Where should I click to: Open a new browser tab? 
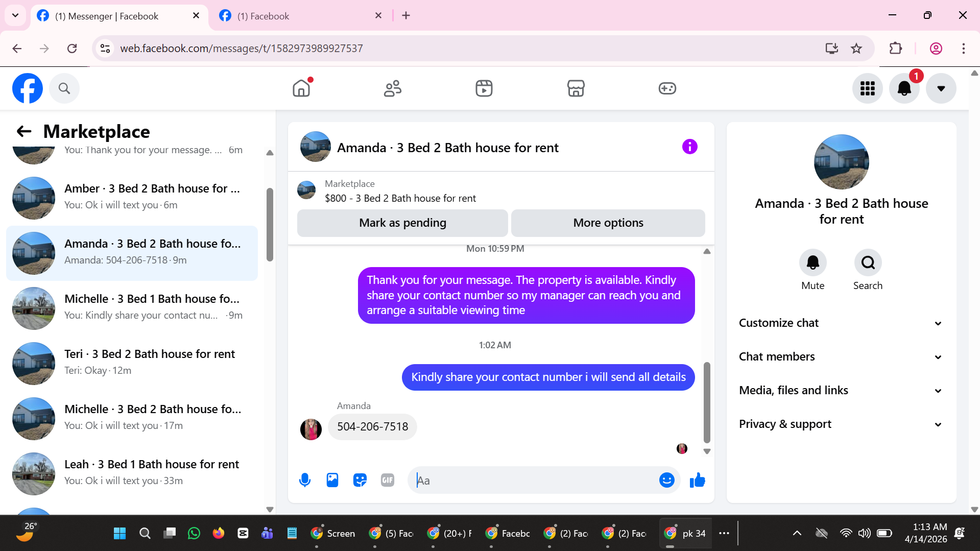click(406, 16)
